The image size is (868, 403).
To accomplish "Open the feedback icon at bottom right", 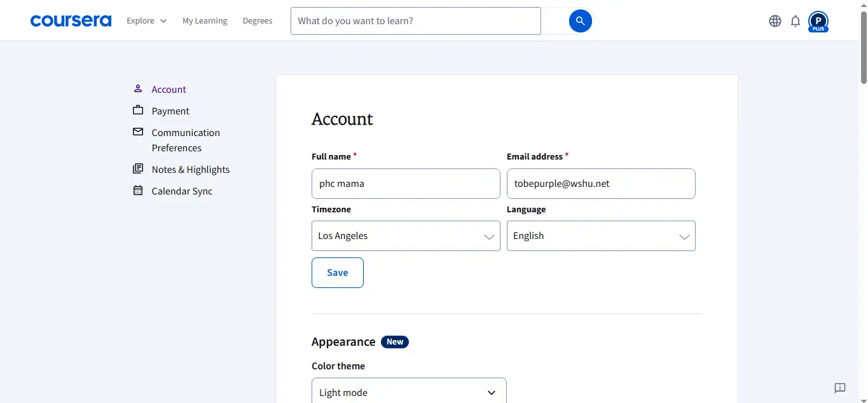I will [840, 388].
